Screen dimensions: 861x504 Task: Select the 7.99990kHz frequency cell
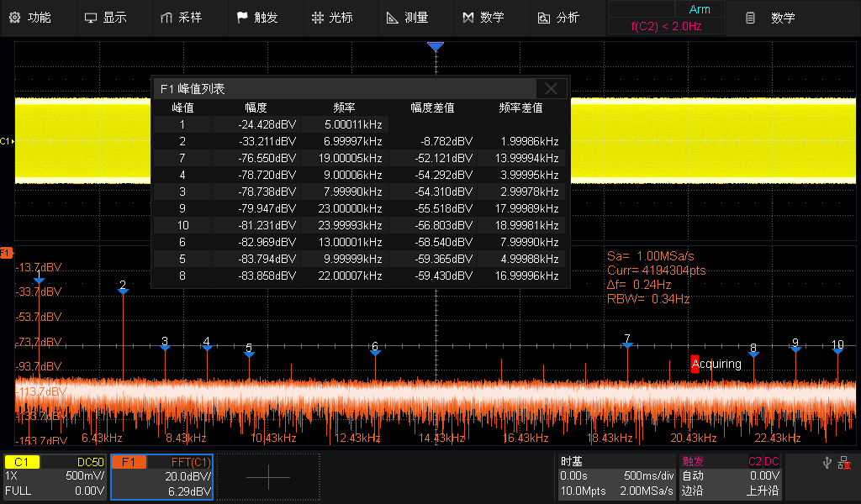tap(345, 192)
